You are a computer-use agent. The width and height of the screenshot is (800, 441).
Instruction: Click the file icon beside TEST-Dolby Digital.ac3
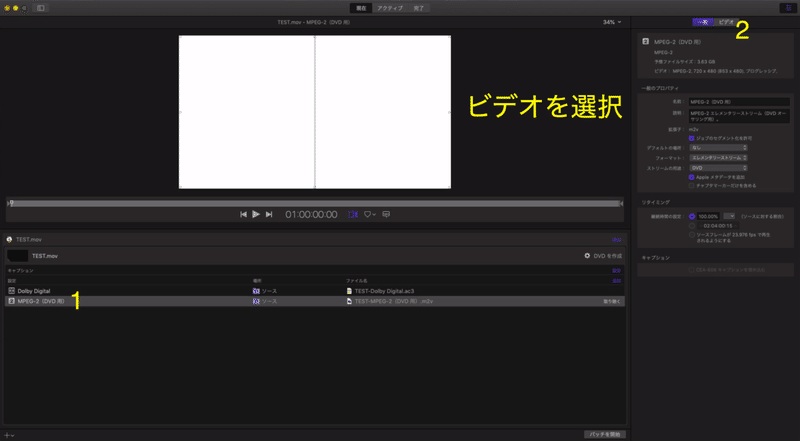349,291
